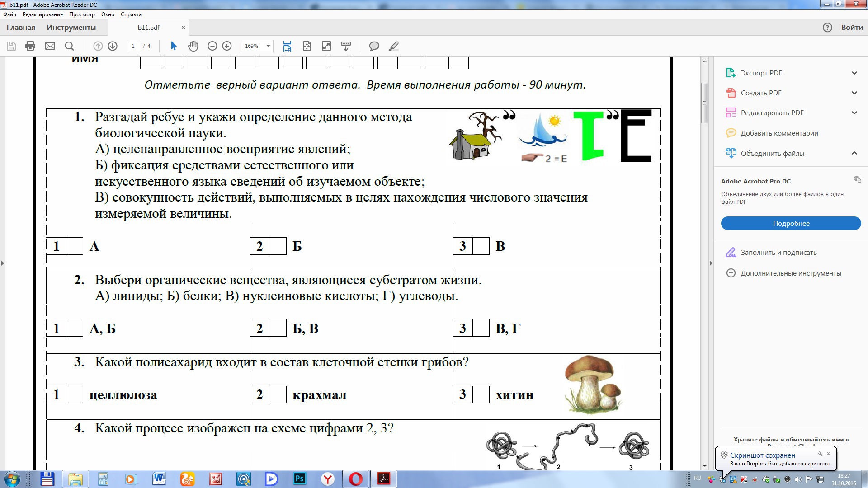
Task: Go to next page arrow
Action: pos(113,46)
